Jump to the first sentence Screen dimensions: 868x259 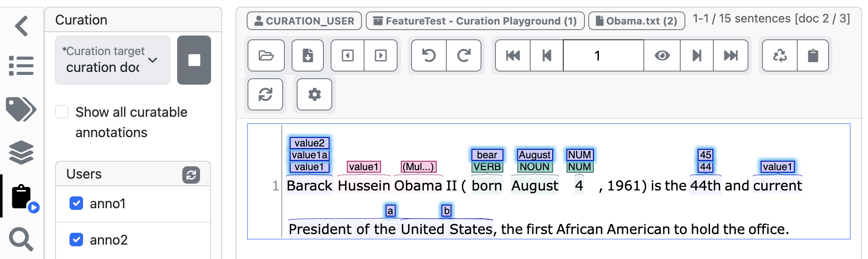pos(513,55)
